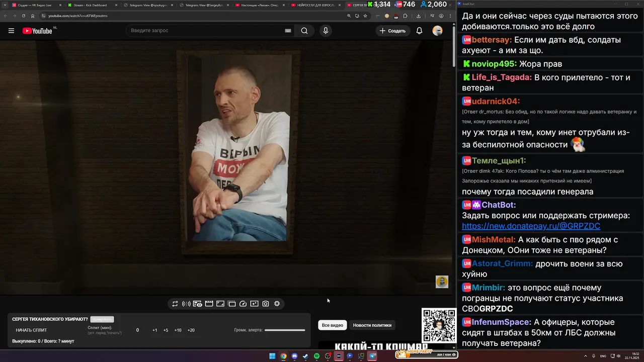Click the Создать button
Viewport: 644px width, 362px height.
[392, 31]
